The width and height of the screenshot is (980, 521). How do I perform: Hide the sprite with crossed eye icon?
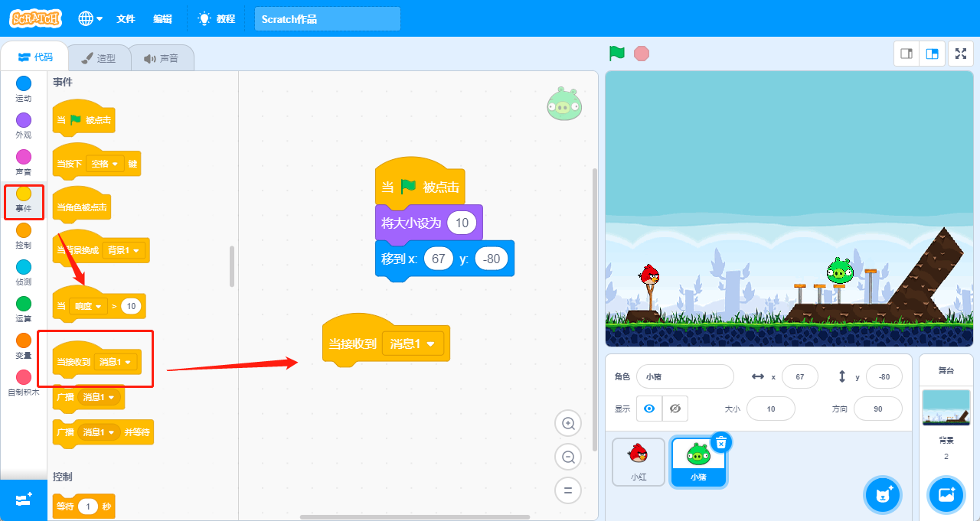(675, 409)
